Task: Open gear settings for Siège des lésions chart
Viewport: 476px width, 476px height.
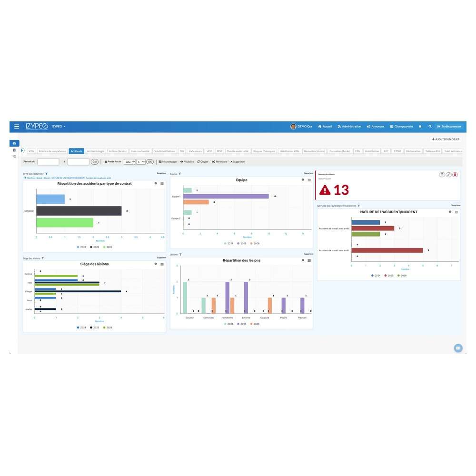Action: pyautogui.click(x=156, y=264)
